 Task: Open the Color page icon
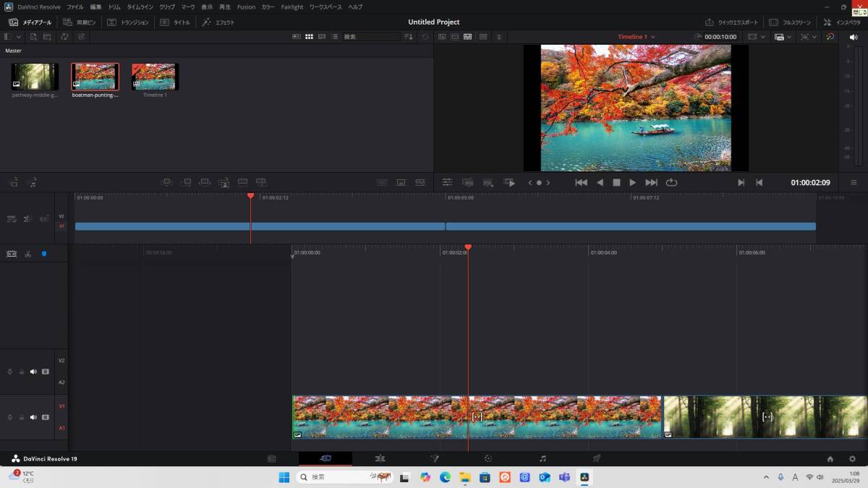[x=488, y=458]
